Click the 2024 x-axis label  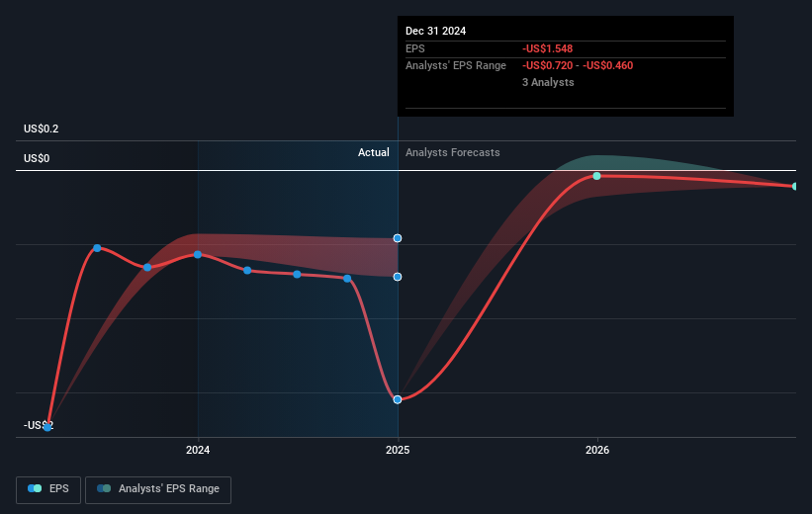click(x=198, y=450)
